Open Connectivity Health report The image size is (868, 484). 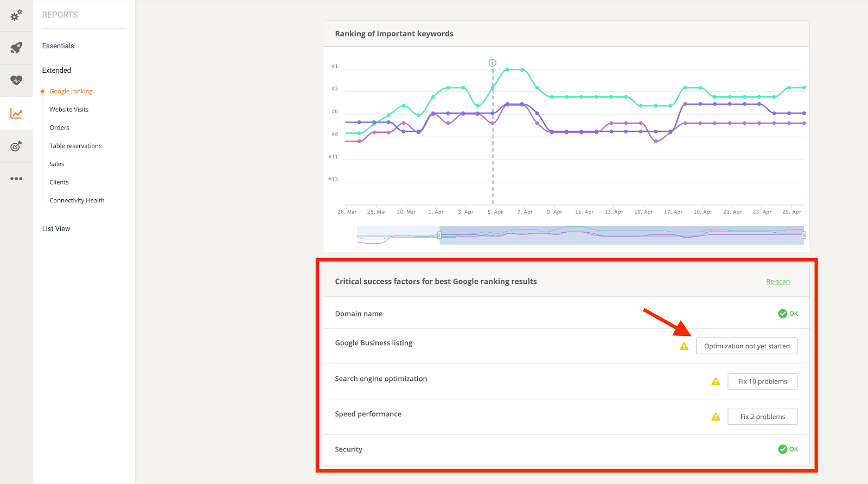pyautogui.click(x=77, y=200)
